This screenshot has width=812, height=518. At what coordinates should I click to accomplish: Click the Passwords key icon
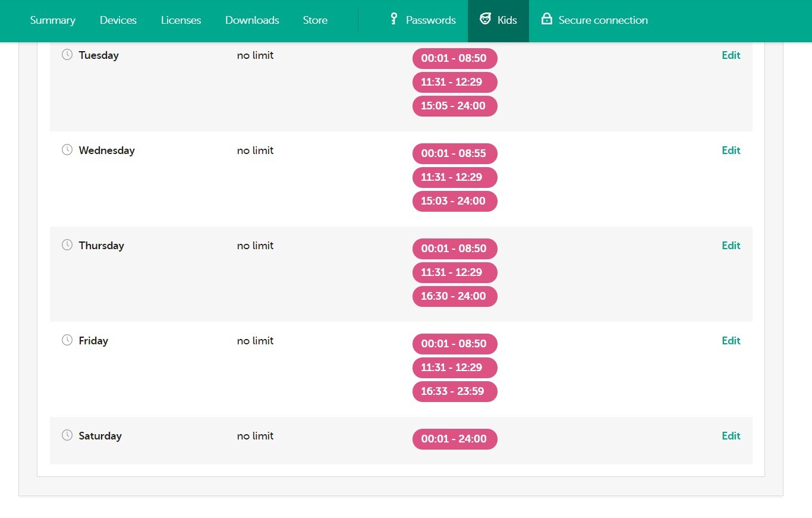pyautogui.click(x=394, y=19)
